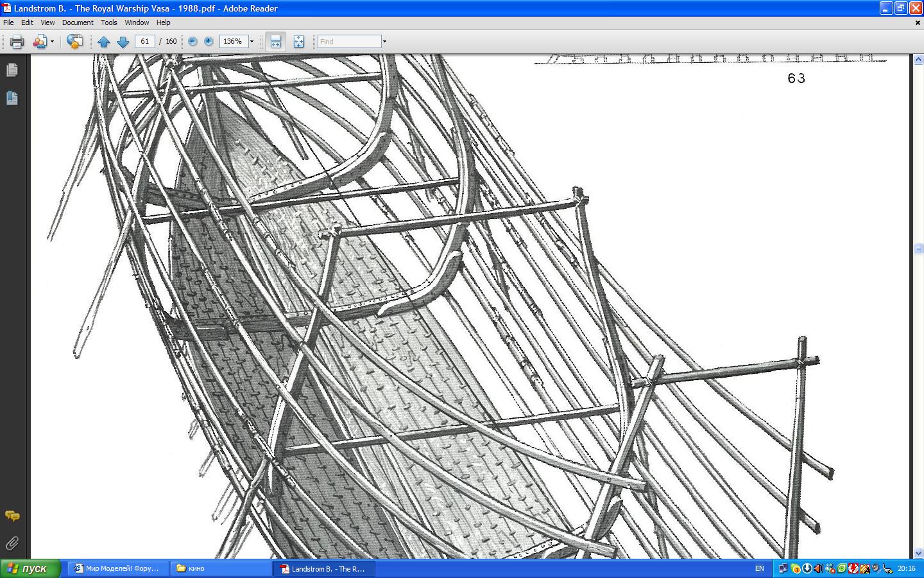Viewport: 924px width, 578px height.
Task: Open the Attachments paperclip panel icon
Action: tap(12, 543)
